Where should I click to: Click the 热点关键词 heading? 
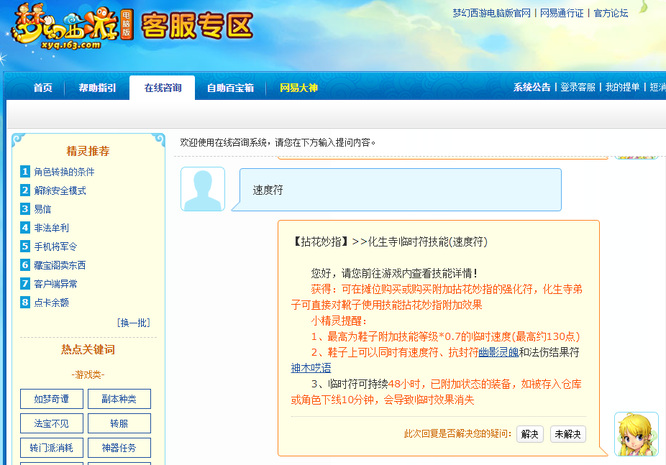pos(88,349)
